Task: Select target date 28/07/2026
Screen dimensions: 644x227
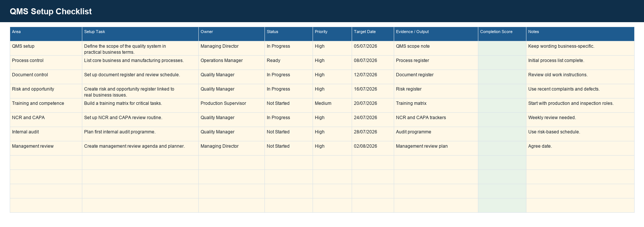Action: coord(373,134)
